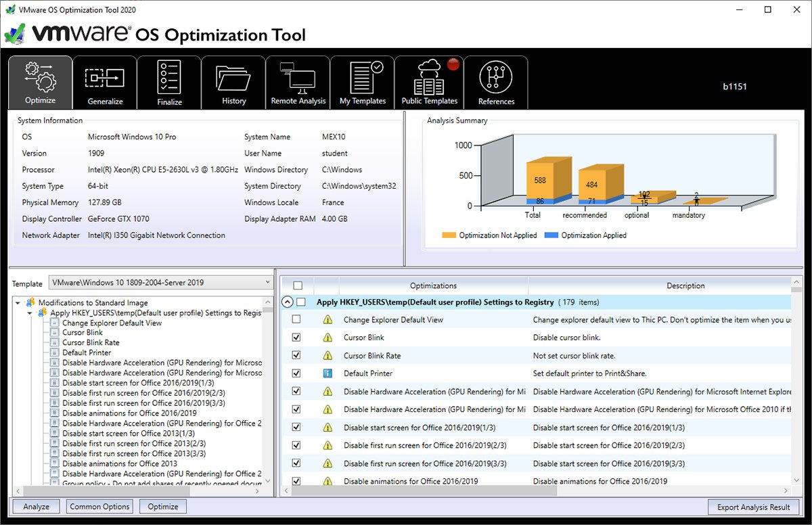Click the info icon beside Default Printer

coord(328,373)
